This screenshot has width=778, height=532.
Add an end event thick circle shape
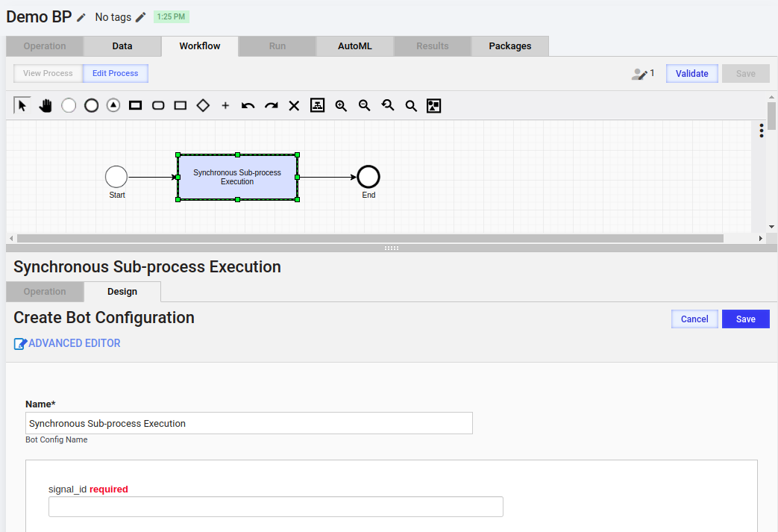pos(91,105)
